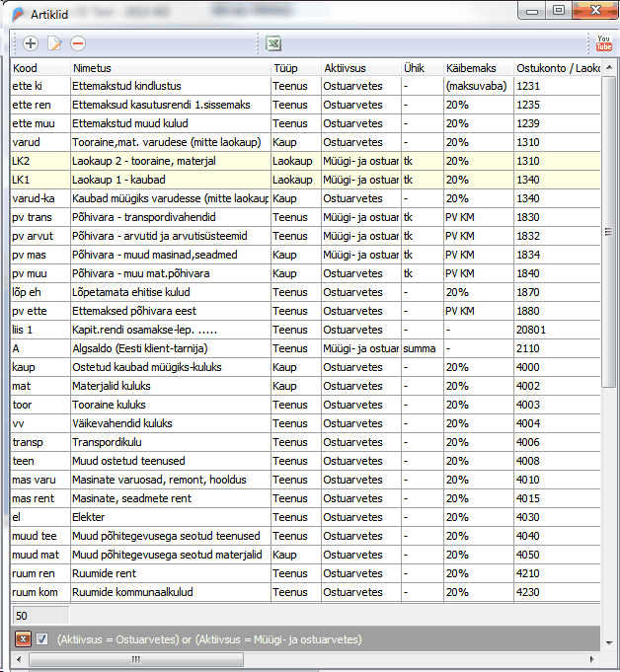This screenshot has height=672, width=620.
Task: Delete the article with the red minus icon
Action: click(x=78, y=43)
